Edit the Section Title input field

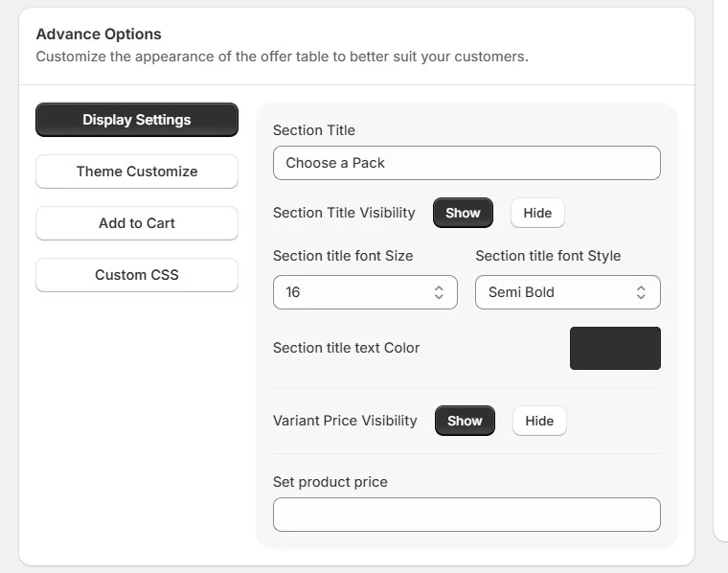[x=466, y=163]
